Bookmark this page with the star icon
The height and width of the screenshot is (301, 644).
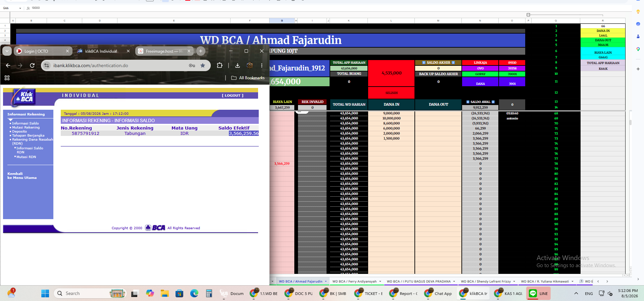point(203,65)
